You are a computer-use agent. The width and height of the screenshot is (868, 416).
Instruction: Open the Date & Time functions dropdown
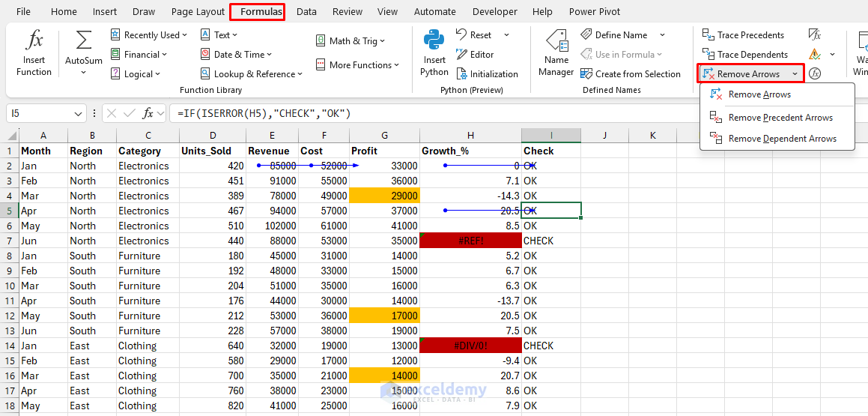pos(236,54)
